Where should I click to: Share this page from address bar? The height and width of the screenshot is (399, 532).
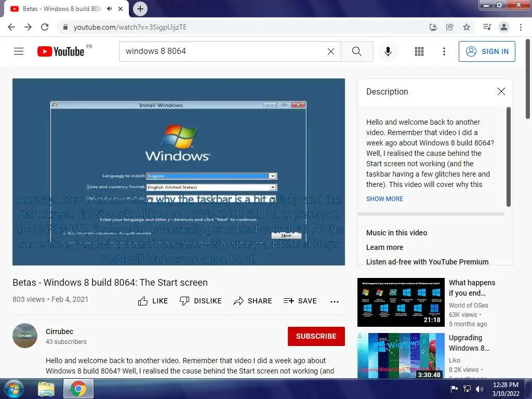(450, 27)
